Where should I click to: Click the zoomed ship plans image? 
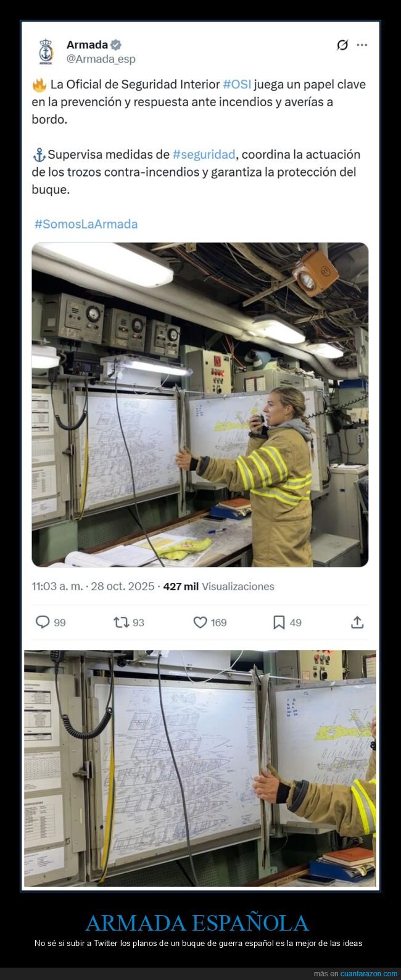200,768
